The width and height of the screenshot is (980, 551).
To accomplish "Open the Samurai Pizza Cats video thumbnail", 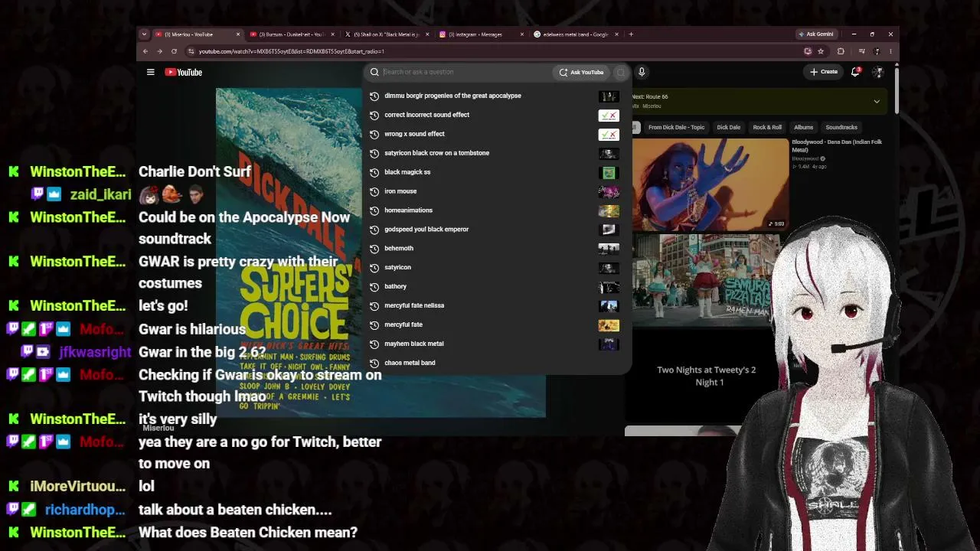I will pos(704,280).
